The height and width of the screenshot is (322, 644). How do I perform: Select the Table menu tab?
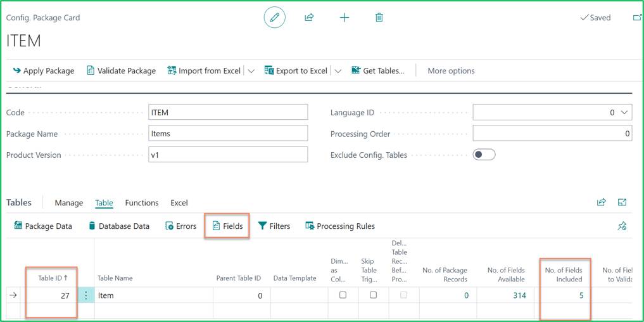[x=104, y=203]
